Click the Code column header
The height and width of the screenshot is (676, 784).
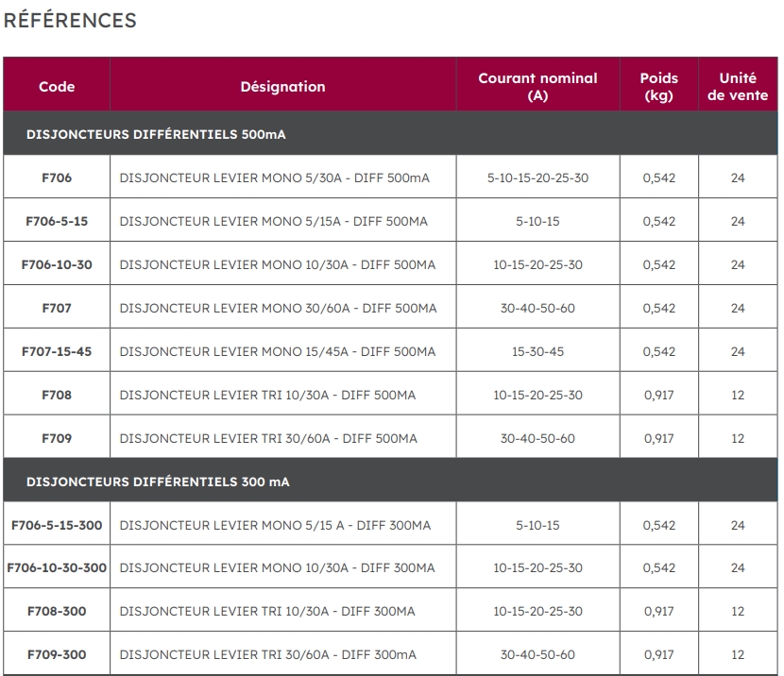(x=57, y=87)
